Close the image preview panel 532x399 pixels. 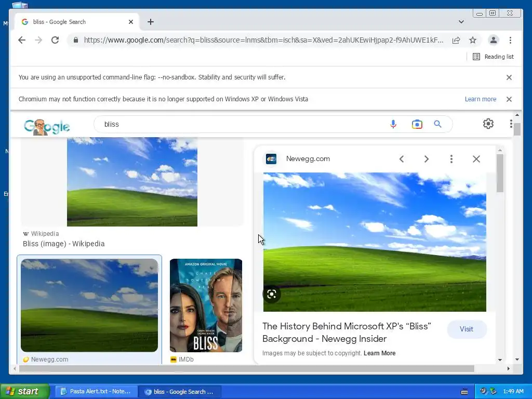(x=476, y=159)
